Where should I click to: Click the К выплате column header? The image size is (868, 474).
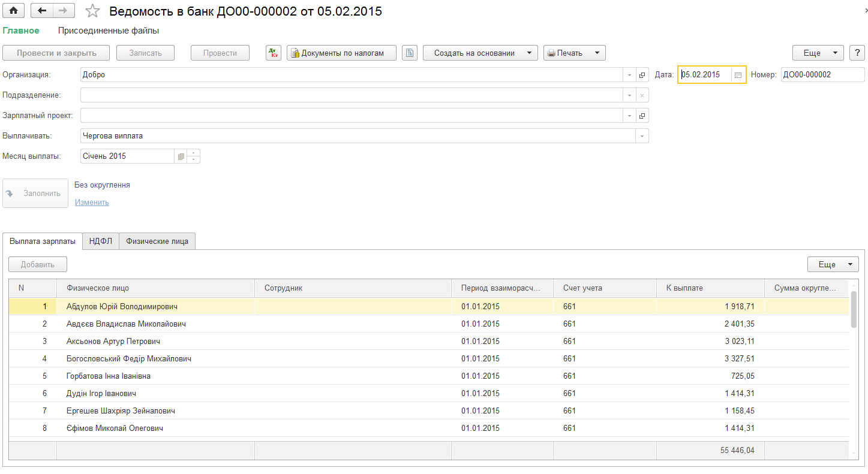pos(710,288)
